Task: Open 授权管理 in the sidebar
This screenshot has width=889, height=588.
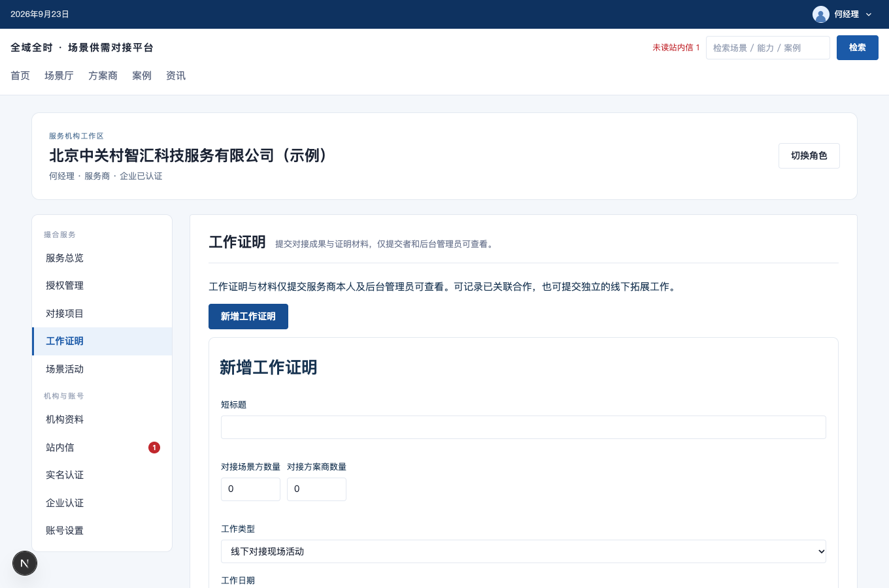Action: (103, 286)
